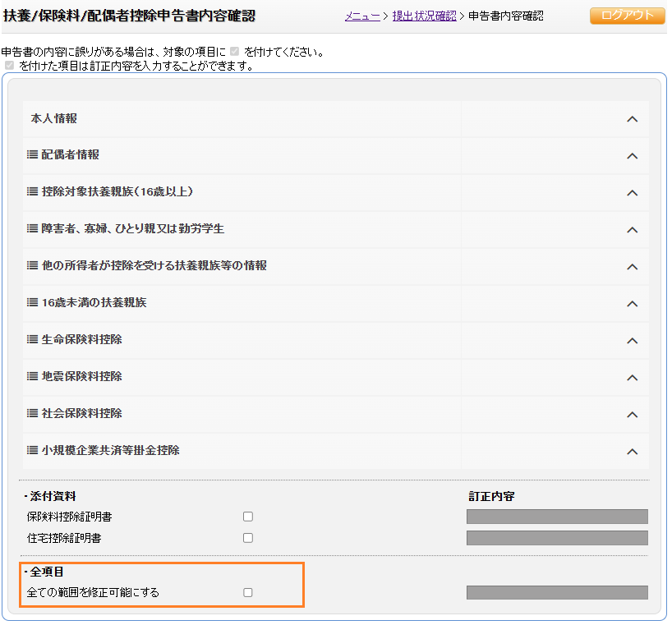
Task: Toggle chevron for 障害者、寡婦、ひとり親又は勤労学生
Action: click(x=632, y=230)
